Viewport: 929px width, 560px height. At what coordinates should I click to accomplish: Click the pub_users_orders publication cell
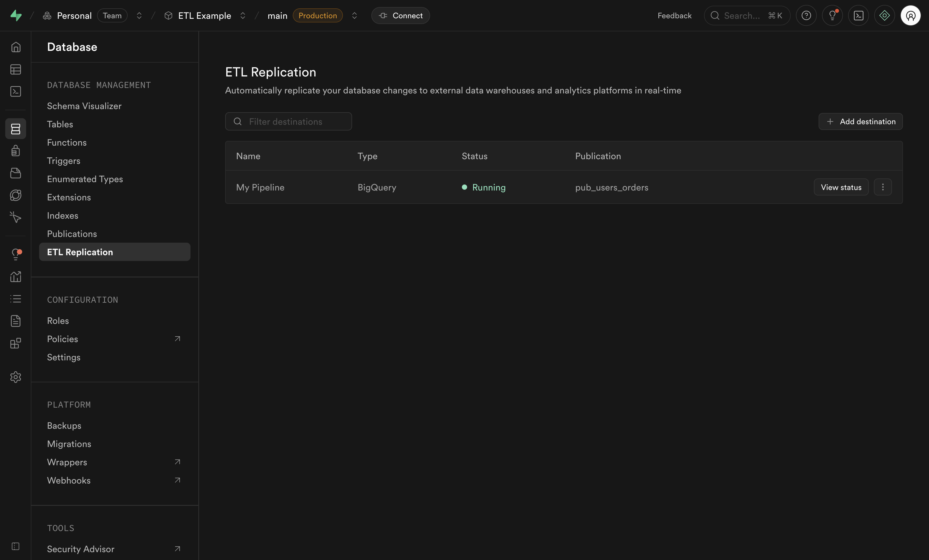pyautogui.click(x=611, y=187)
